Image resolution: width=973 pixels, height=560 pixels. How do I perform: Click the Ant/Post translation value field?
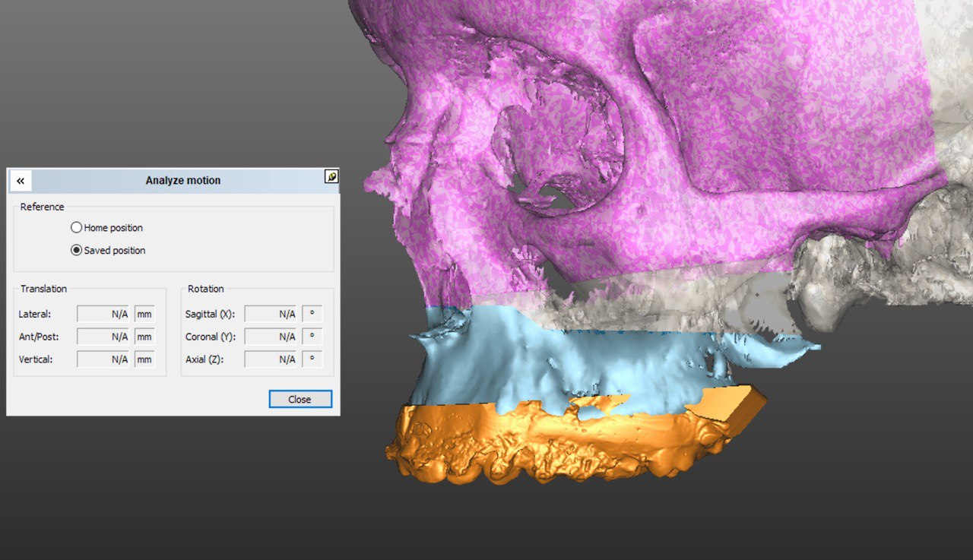pos(103,337)
